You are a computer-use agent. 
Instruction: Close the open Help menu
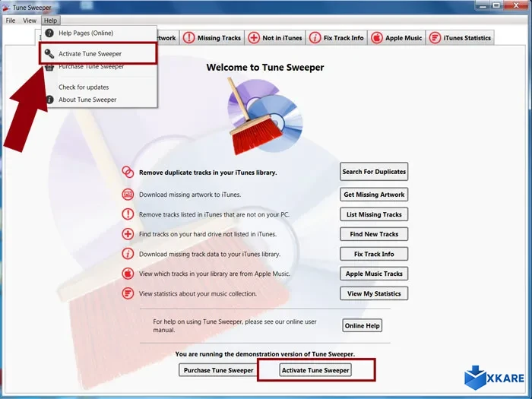51,21
